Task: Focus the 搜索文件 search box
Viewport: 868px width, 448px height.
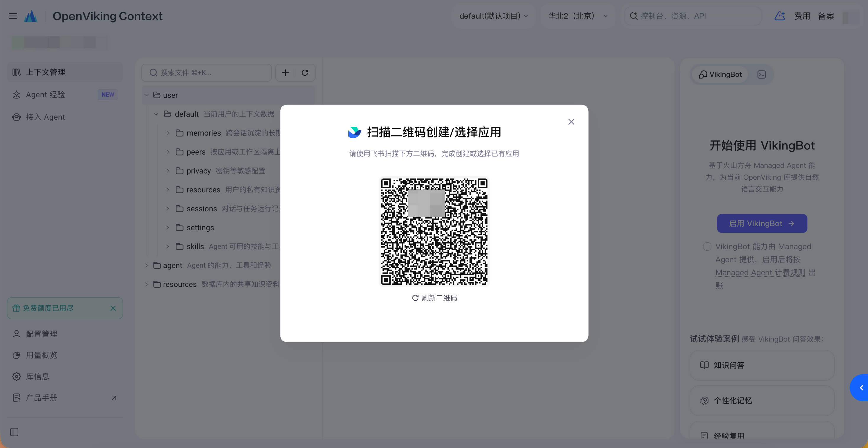Action: pos(206,72)
